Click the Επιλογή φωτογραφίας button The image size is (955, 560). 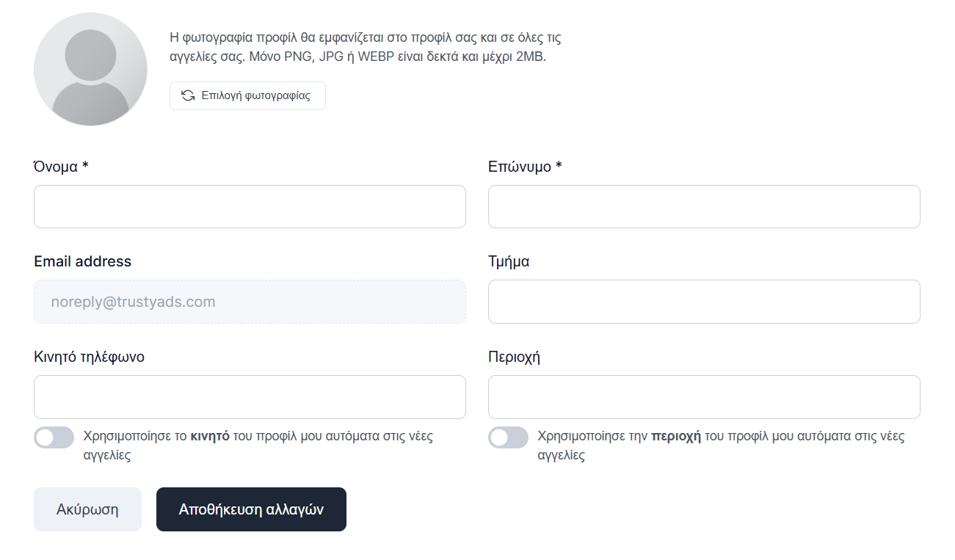click(247, 95)
